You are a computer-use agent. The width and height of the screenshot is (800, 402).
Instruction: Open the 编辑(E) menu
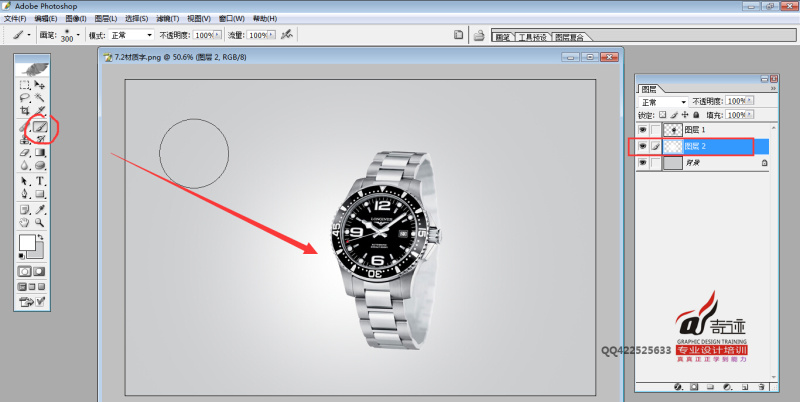click(x=46, y=18)
